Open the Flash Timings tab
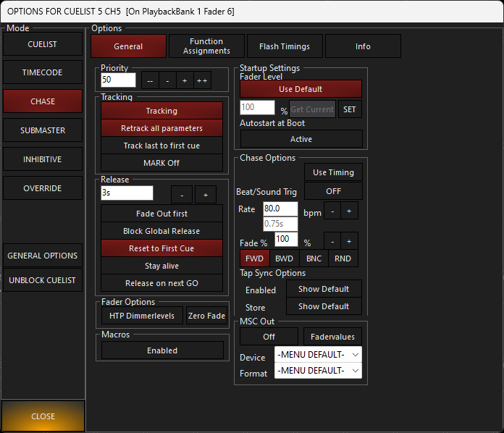This screenshot has height=433, width=504. tap(285, 46)
